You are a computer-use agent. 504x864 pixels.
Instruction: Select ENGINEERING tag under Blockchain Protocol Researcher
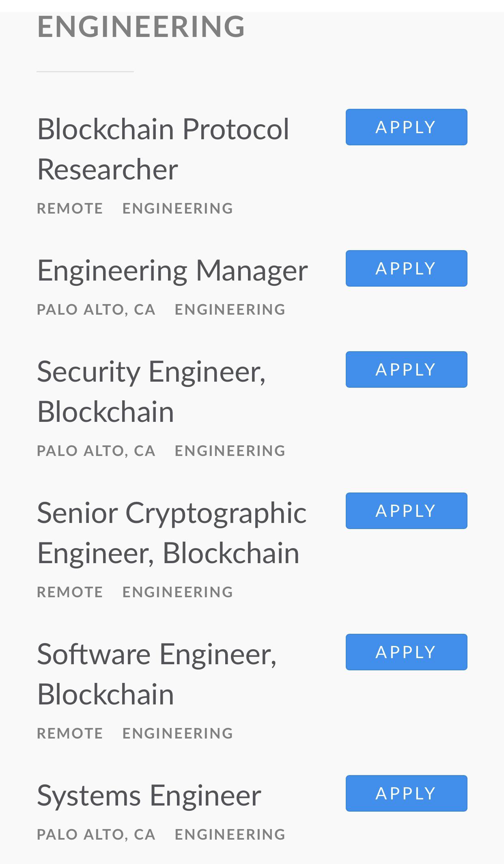point(177,208)
